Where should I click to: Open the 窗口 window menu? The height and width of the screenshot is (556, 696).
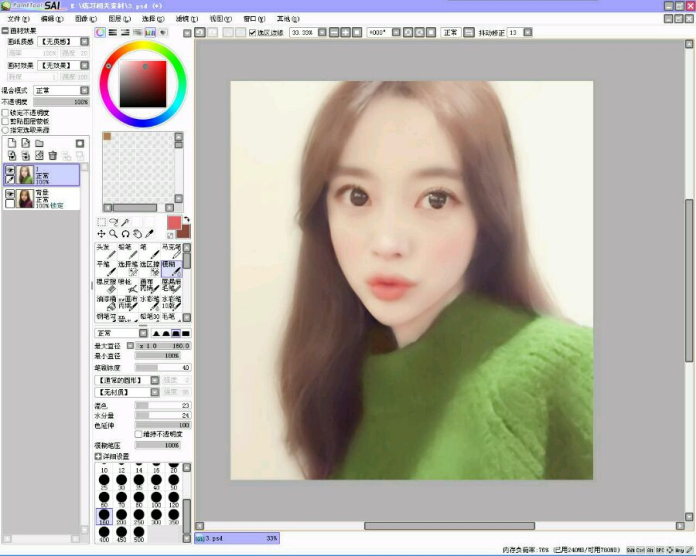[254, 19]
